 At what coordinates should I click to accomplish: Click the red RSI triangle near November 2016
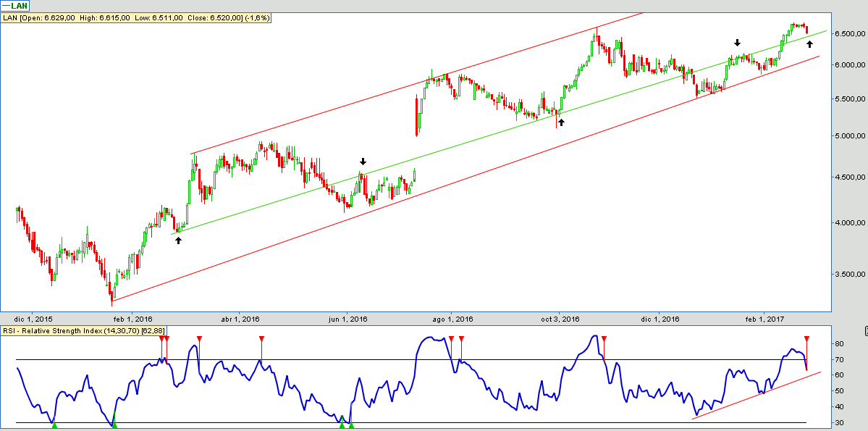604,339
